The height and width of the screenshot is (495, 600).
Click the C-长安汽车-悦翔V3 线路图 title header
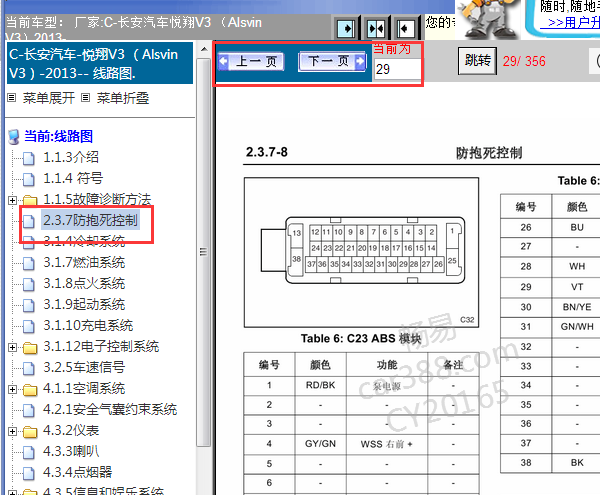click(x=100, y=63)
